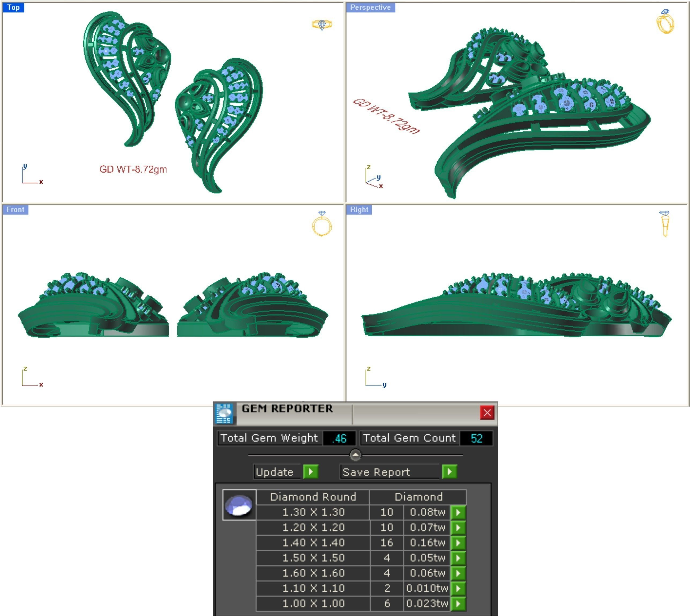Click the arrow for the 1.60 X 1.60 row
Image resolution: width=690 pixels, height=616 pixels.
[x=458, y=573]
